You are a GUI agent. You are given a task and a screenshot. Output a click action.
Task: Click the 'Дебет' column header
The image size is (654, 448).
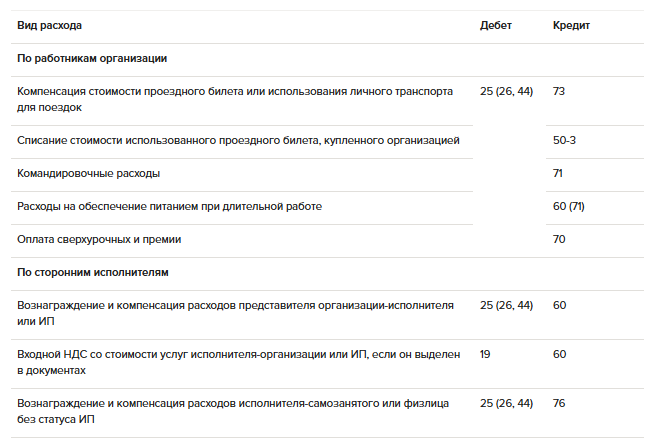[x=496, y=25]
